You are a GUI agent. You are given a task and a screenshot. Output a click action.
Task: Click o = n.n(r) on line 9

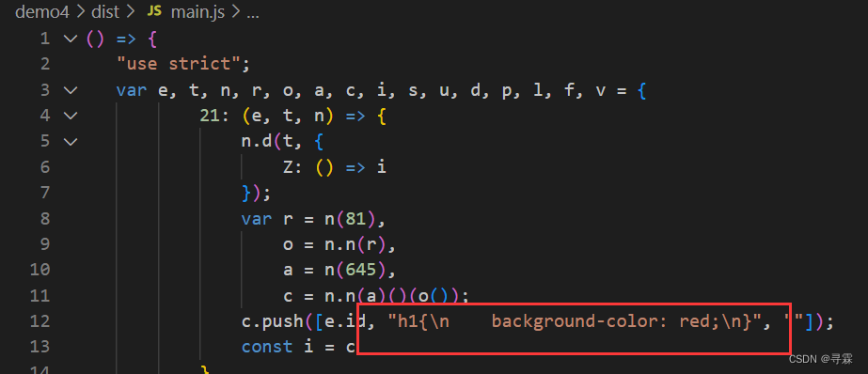(336, 244)
